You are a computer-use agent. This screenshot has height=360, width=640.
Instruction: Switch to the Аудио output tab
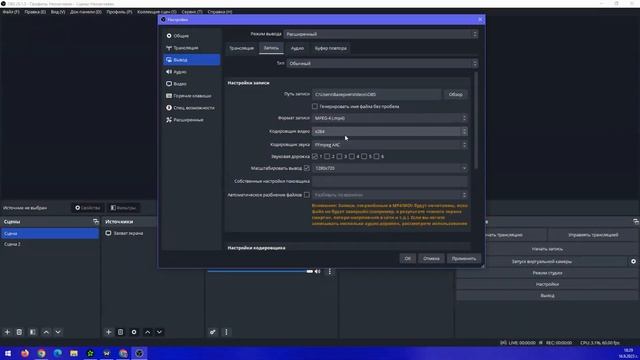[x=297, y=48]
